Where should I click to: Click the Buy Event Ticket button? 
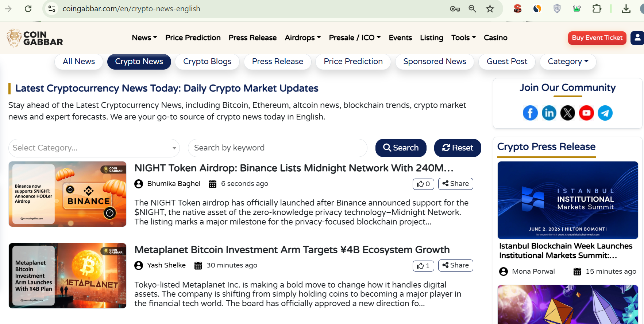[597, 38]
